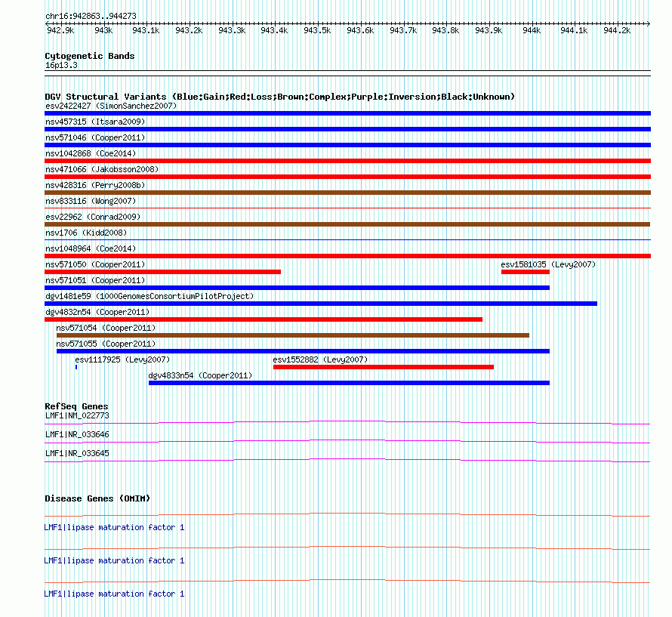Open the nsv428316 (Perry2008b) label
This screenshot has height=617, width=672.
coord(95,185)
